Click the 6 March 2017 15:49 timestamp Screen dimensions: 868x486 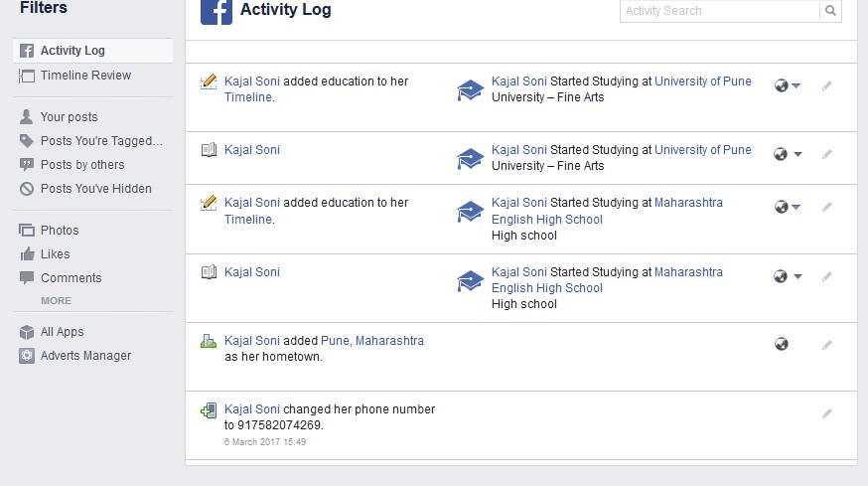click(265, 441)
